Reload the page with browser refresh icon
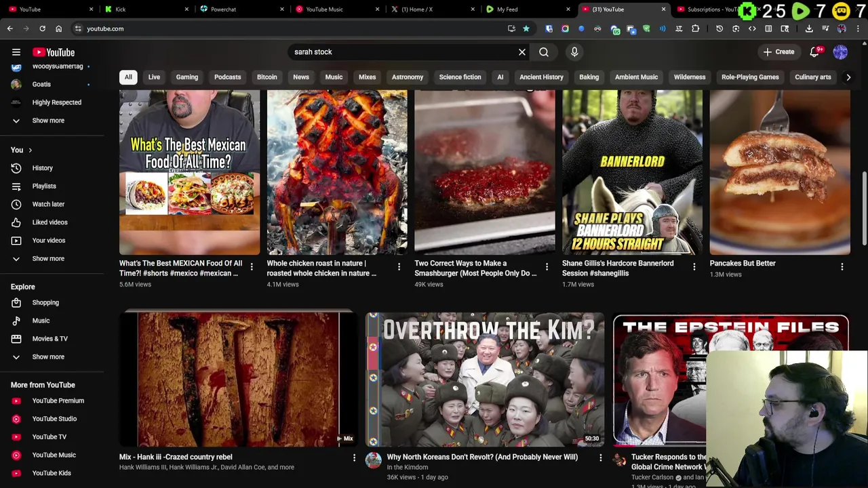Image resolution: width=868 pixels, height=488 pixels. click(x=42, y=28)
